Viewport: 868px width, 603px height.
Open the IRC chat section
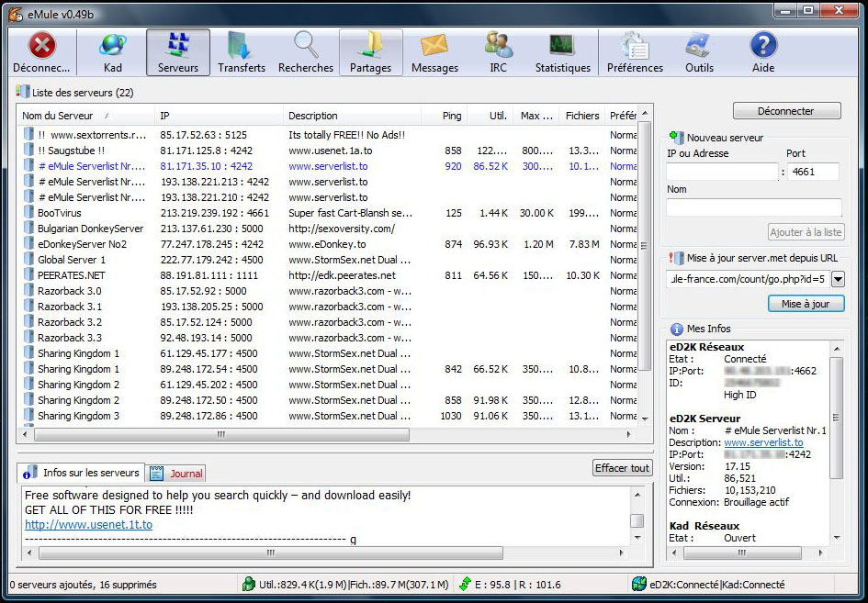tap(498, 52)
